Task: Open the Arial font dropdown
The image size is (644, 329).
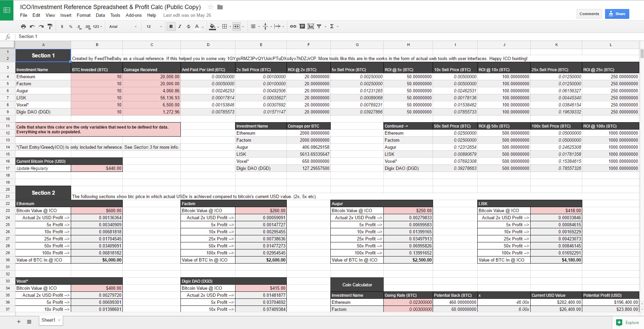Action: pyautogui.click(x=123, y=27)
